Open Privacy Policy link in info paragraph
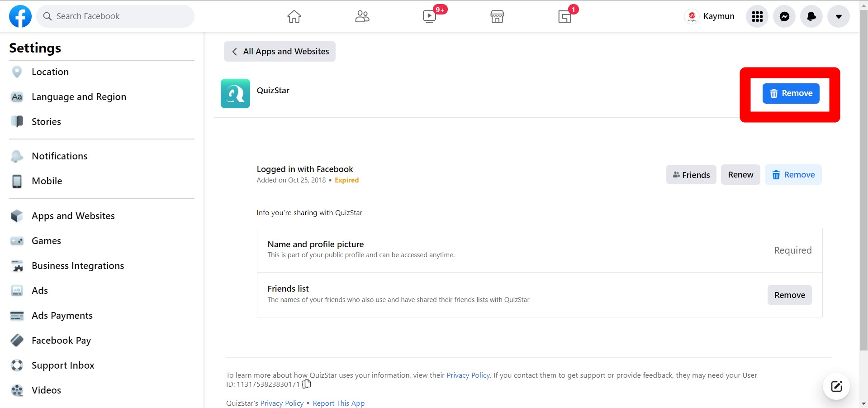 click(468, 375)
